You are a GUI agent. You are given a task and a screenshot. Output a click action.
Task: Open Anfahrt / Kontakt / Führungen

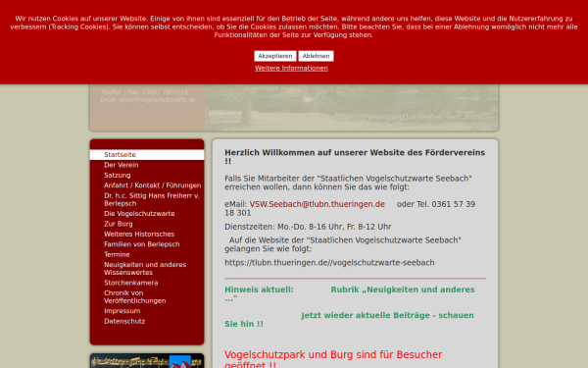click(153, 185)
